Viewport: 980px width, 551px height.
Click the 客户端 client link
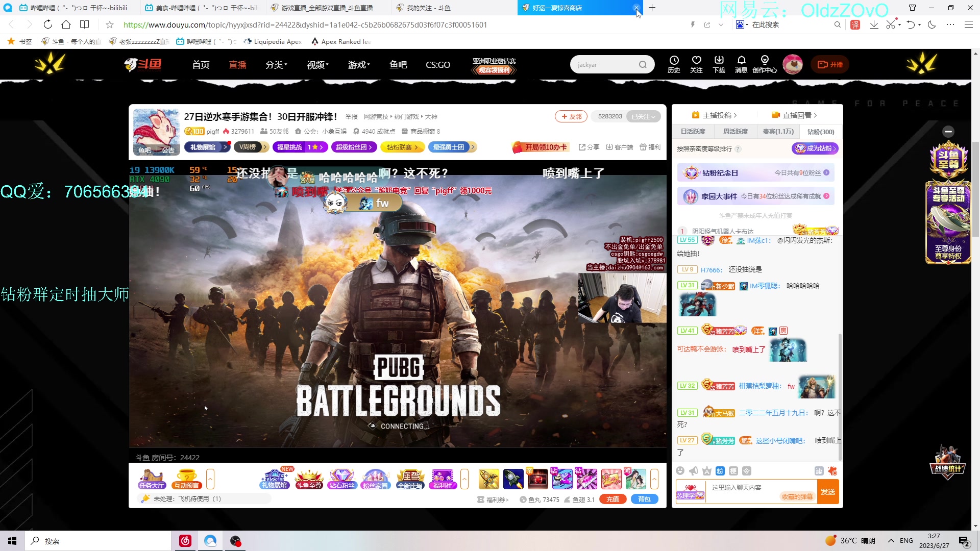tap(619, 147)
